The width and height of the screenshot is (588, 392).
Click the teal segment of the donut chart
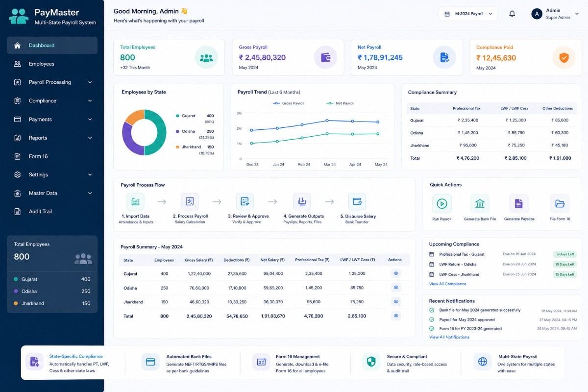pos(159,132)
